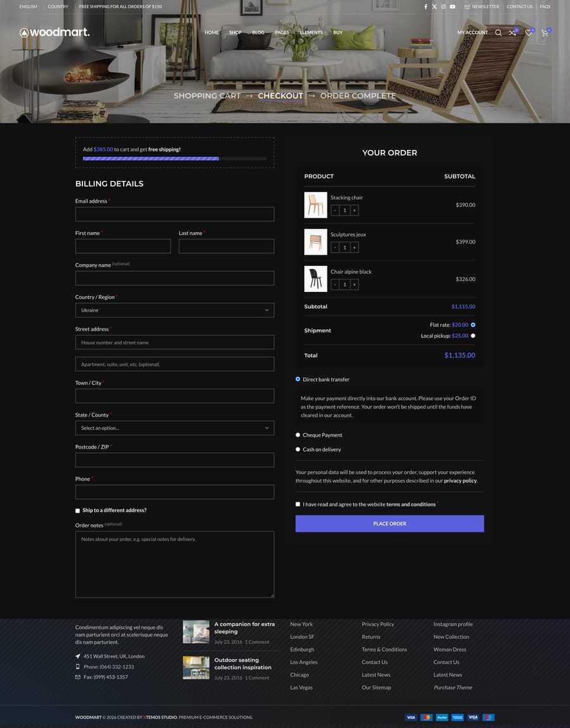Click the Maestro payment icon in footer
This screenshot has width=570, height=728.
coord(488,717)
